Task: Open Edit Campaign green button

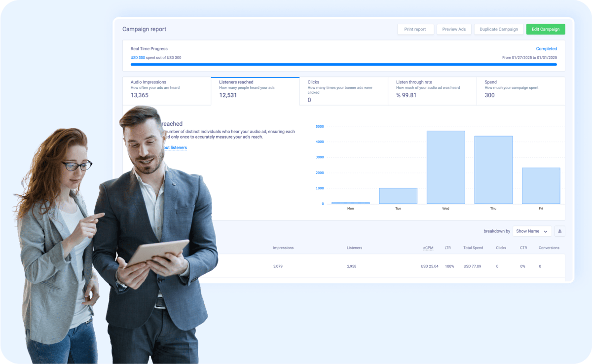Action: click(x=545, y=29)
